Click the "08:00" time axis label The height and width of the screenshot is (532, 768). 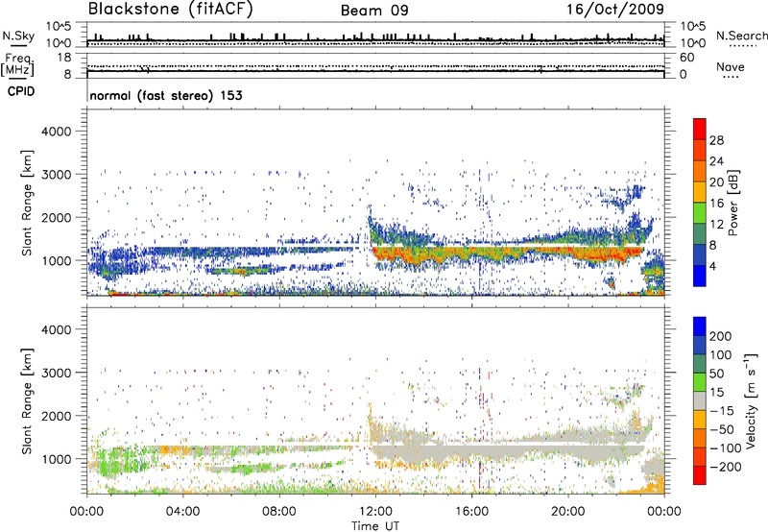pyautogui.click(x=279, y=512)
